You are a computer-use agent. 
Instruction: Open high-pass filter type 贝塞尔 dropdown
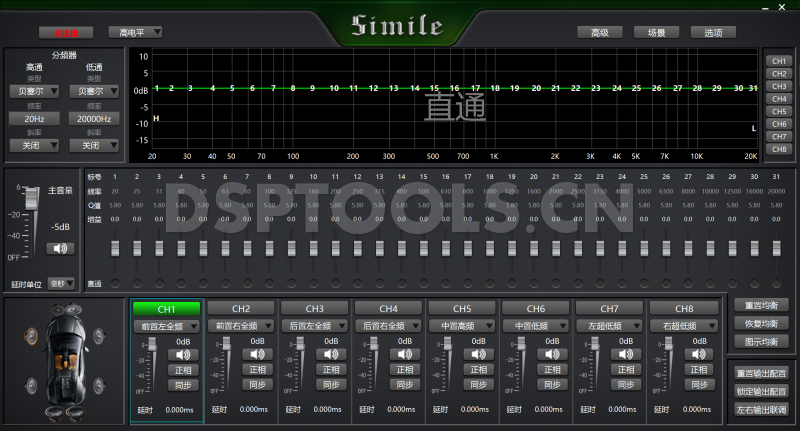tap(35, 91)
